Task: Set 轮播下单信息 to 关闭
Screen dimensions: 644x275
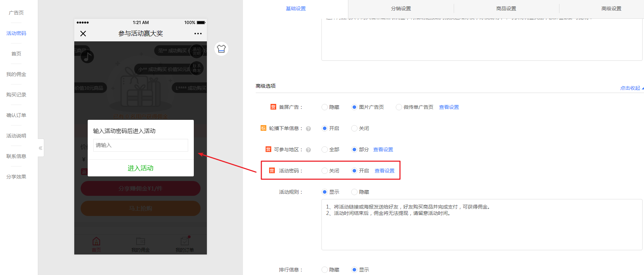Action: point(354,128)
